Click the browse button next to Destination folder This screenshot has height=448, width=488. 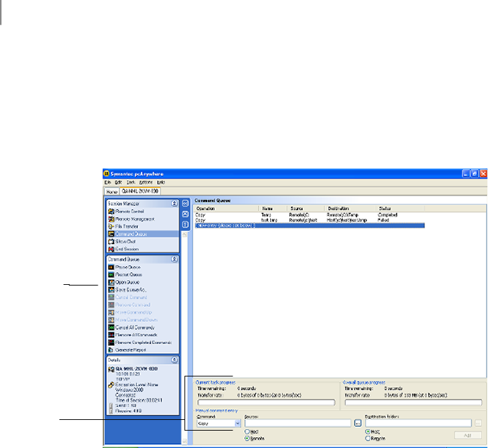point(479,423)
